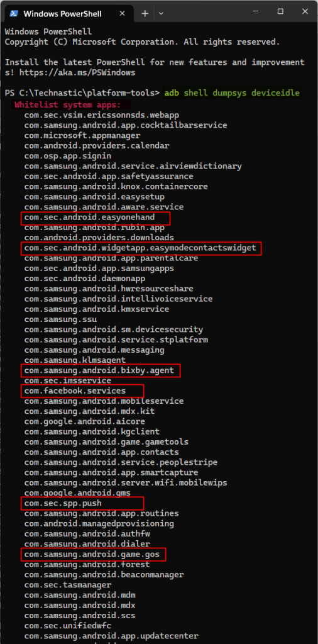The width and height of the screenshot is (318, 644).
Task: Click the PowerShell icon in the tab
Action: pos(14,13)
